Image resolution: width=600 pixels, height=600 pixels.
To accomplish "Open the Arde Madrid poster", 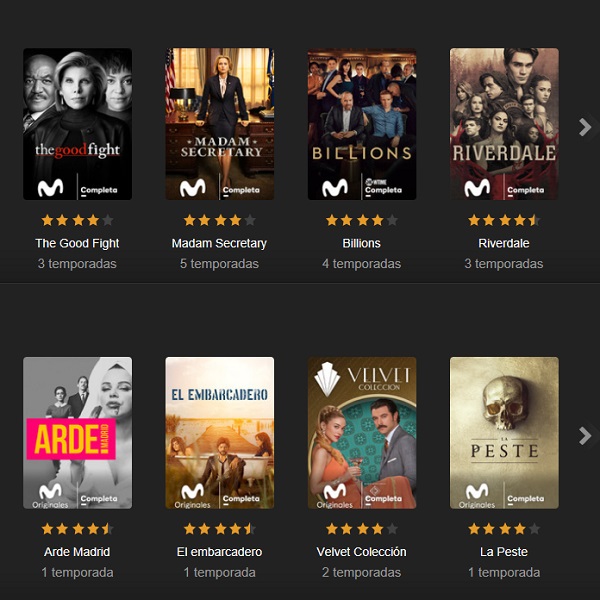I will pos(77,433).
